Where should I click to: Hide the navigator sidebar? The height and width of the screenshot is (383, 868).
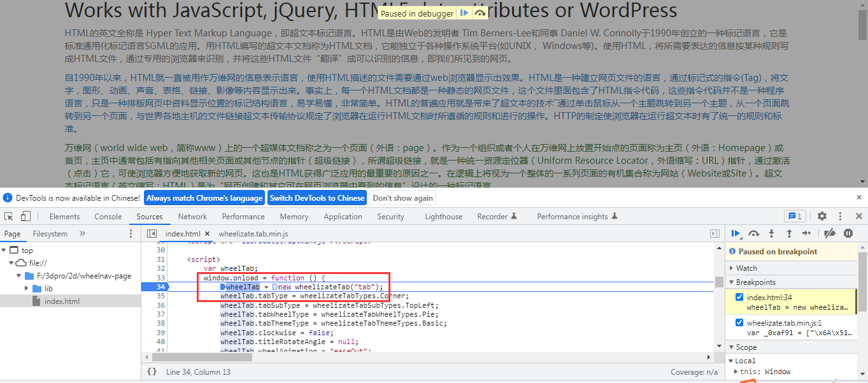[152, 234]
